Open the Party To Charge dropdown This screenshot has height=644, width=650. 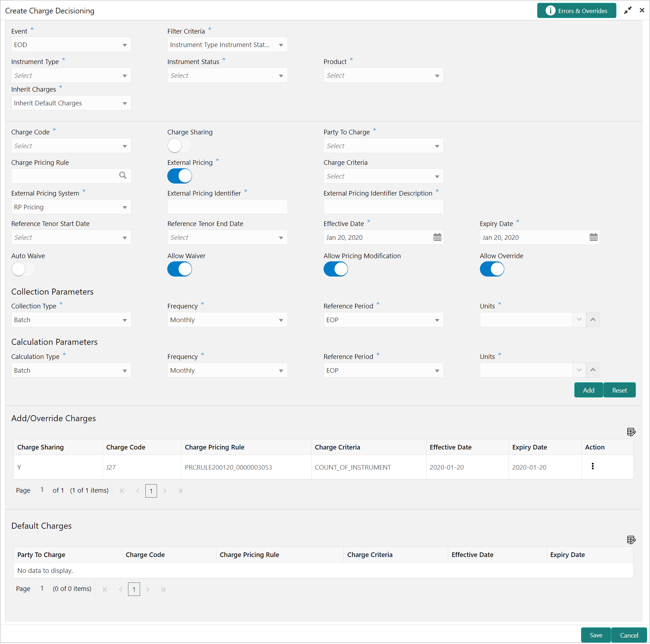tap(383, 146)
